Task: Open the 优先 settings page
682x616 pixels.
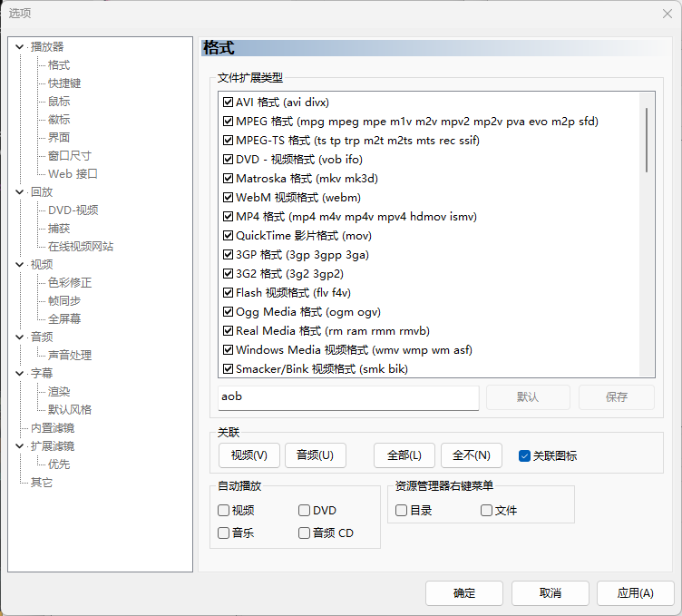Action: 59,464
